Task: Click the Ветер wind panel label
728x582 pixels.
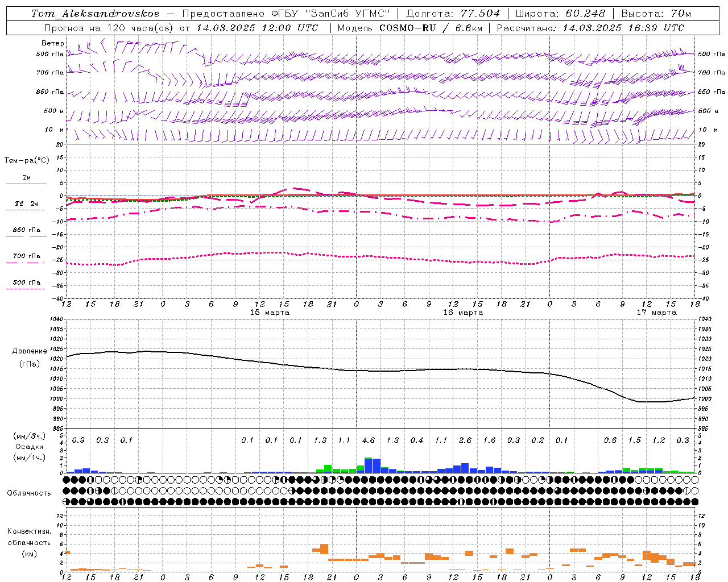Action: 52,43
